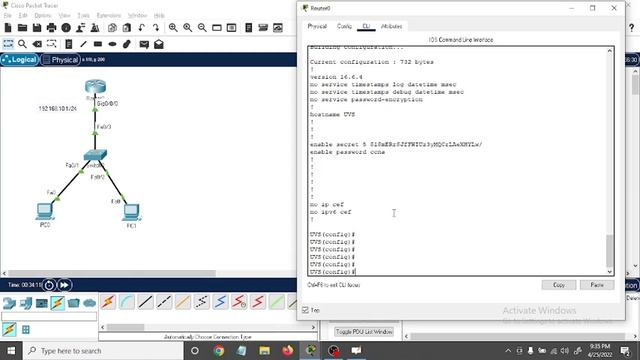Open the Edit menu
This screenshot has width=640, height=360.
pyautogui.click(x=23, y=16)
